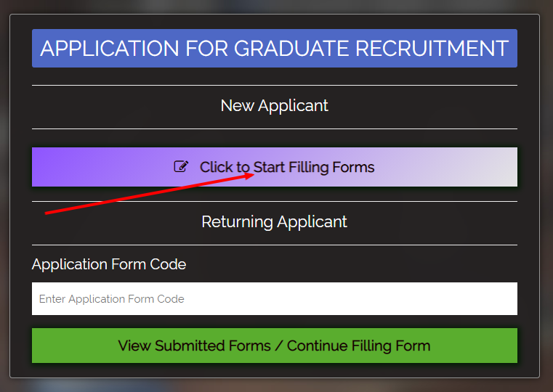Screen dimensions: 553x392
Task: Click the 'Enter Application Form Code' placeholder text
Action: [111, 299]
